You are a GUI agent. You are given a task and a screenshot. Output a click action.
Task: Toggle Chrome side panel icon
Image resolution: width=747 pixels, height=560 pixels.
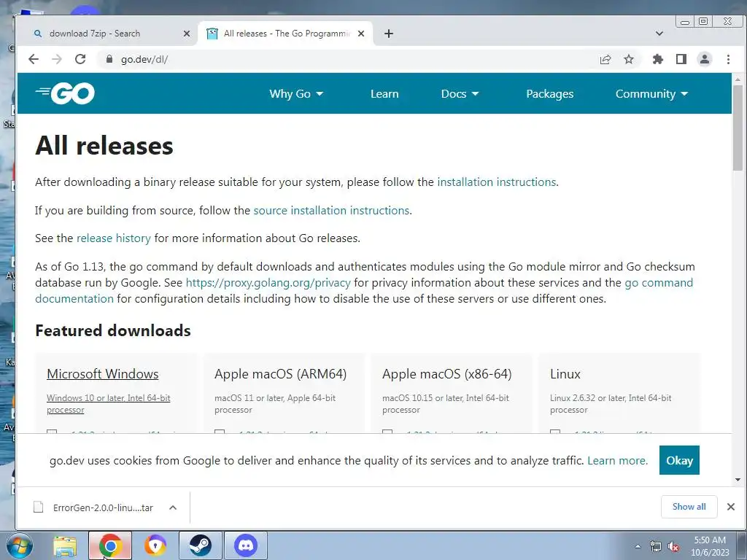[681, 59]
